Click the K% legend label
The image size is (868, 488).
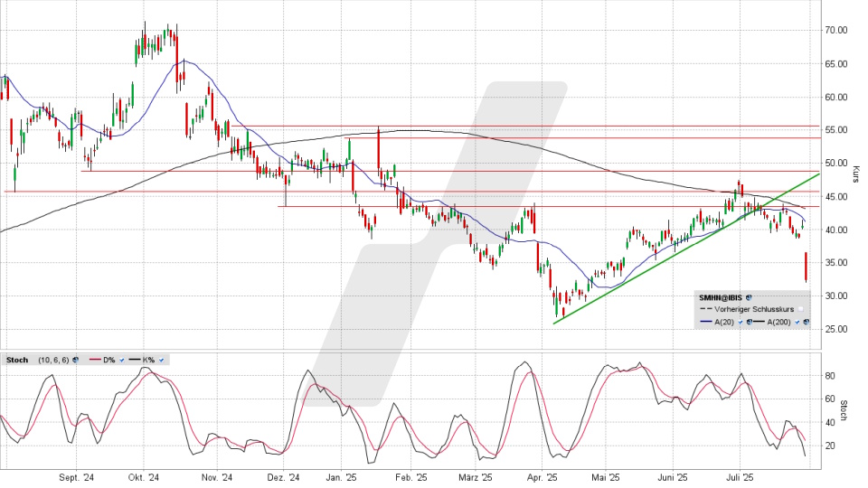148,360
